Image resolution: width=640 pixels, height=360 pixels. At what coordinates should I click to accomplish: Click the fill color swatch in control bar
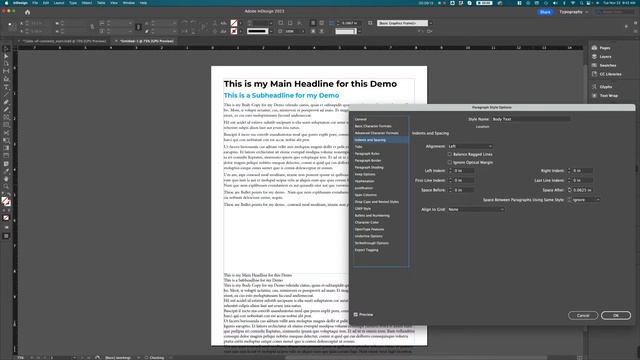coord(234,23)
